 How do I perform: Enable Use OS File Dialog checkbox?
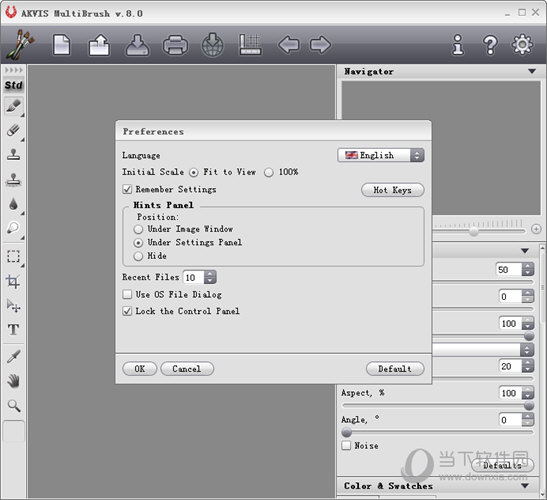127,294
